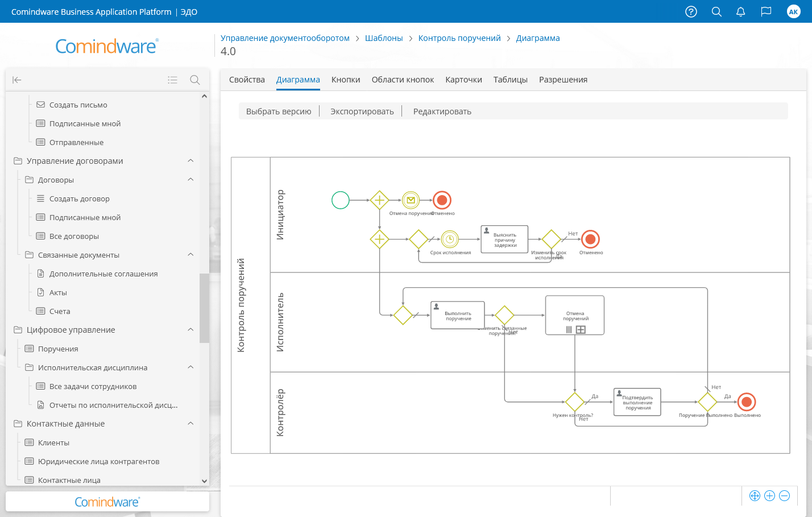The height and width of the screenshot is (517, 812).
Task: Switch to the 'Свойства' tab
Action: point(247,80)
